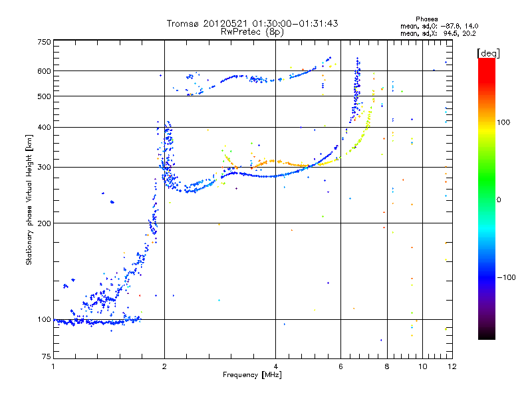This screenshot has height=399, width=532.
Task: Select the 'mean, sd,O: -87.8, 14.0' line
Action: tap(439, 26)
